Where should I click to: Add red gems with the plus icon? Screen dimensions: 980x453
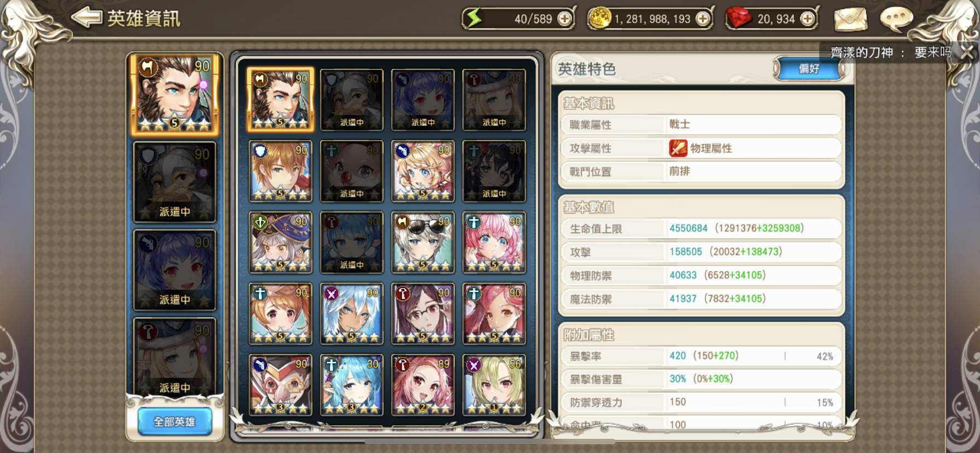pos(807,19)
